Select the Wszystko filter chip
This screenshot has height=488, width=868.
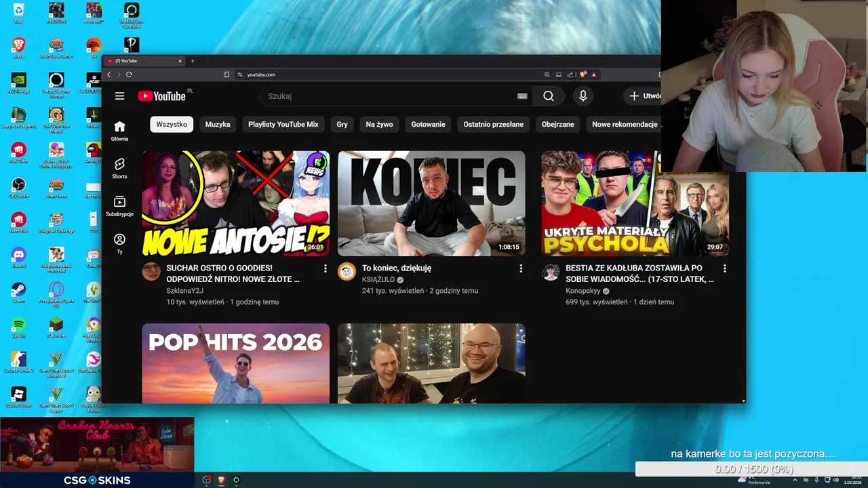pyautogui.click(x=172, y=124)
